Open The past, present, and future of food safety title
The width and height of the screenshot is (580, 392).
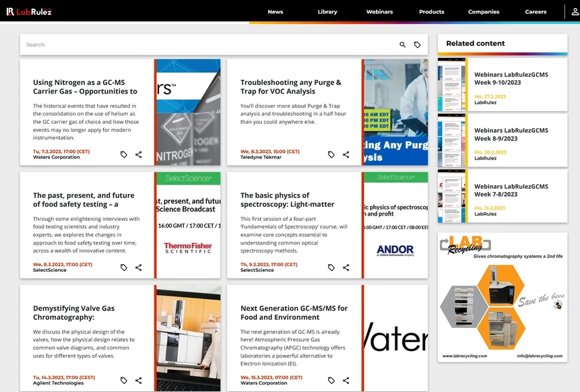click(84, 199)
